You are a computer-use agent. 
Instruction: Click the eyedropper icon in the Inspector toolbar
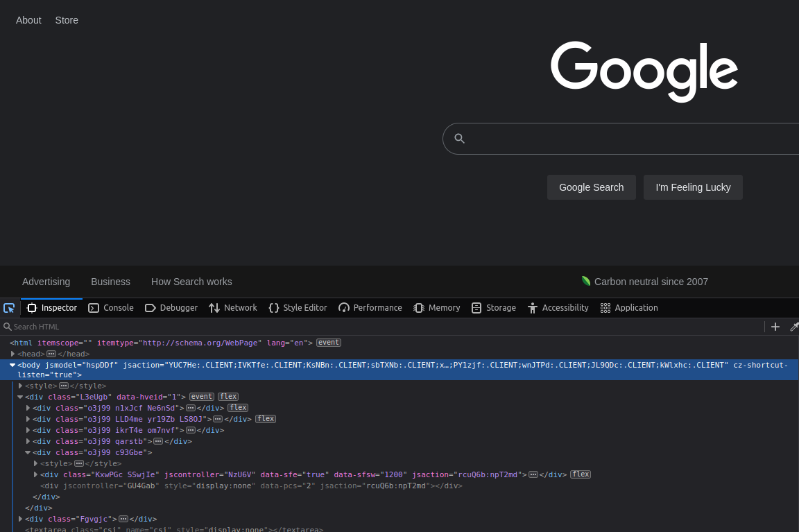pos(794,327)
